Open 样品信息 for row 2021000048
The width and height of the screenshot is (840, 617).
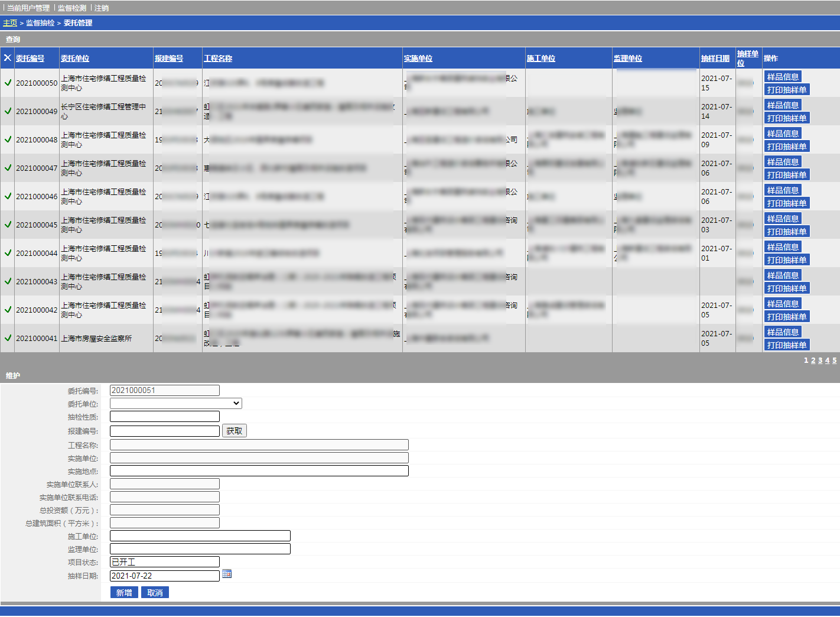pyautogui.click(x=783, y=134)
